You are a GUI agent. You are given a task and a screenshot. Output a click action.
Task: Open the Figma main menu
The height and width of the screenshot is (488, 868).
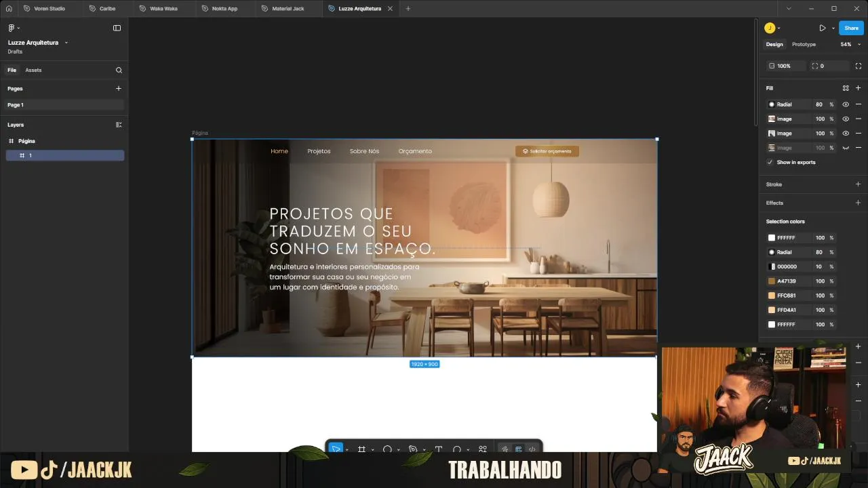click(x=13, y=28)
